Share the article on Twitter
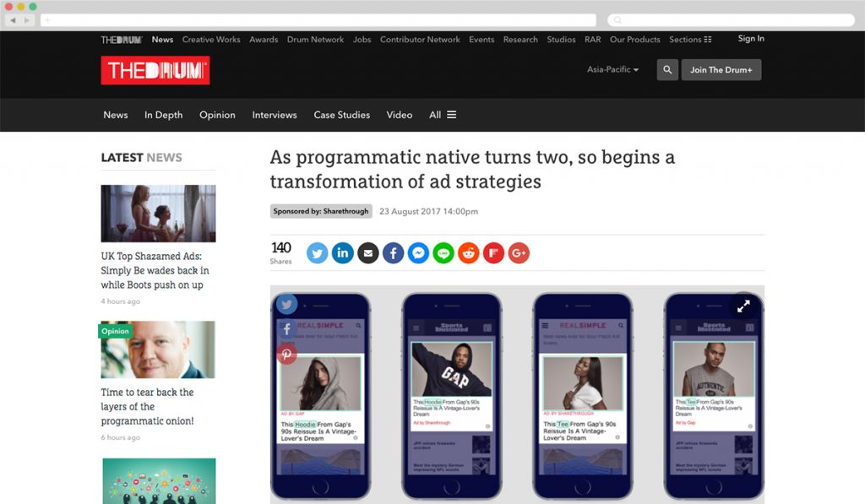 317,252
